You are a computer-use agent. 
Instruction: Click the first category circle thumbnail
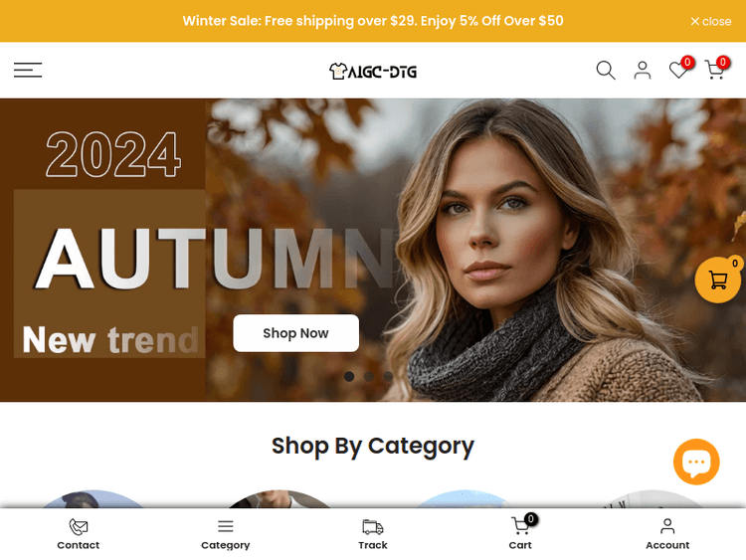pos(93,498)
